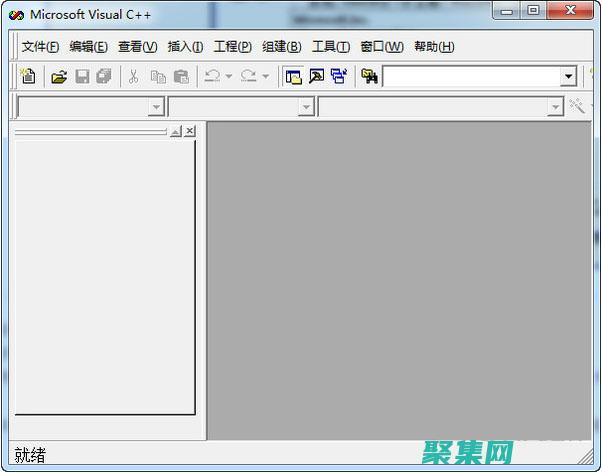
Task: Click the Save All icon
Action: pos(104,76)
